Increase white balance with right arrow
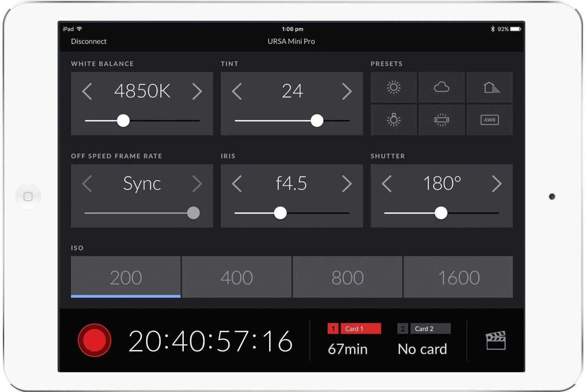Viewport: 585px width, 392px height. click(197, 91)
